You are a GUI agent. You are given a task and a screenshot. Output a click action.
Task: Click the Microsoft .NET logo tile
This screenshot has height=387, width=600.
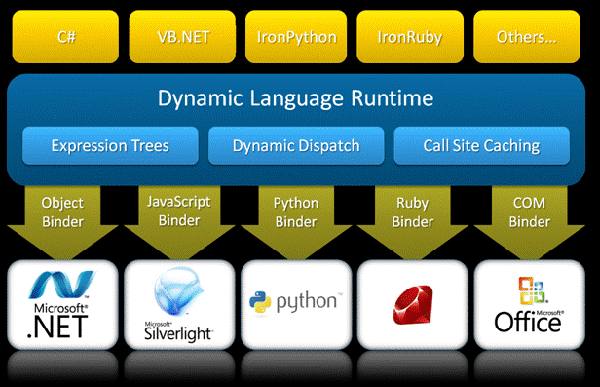[x=63, y=305]
